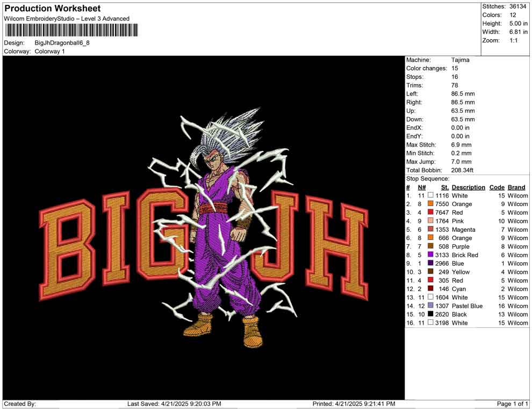This screenshot has height=409, width=532.
Task: Select the Printed timestamp 9:21:41 PM
Action: 378,404
